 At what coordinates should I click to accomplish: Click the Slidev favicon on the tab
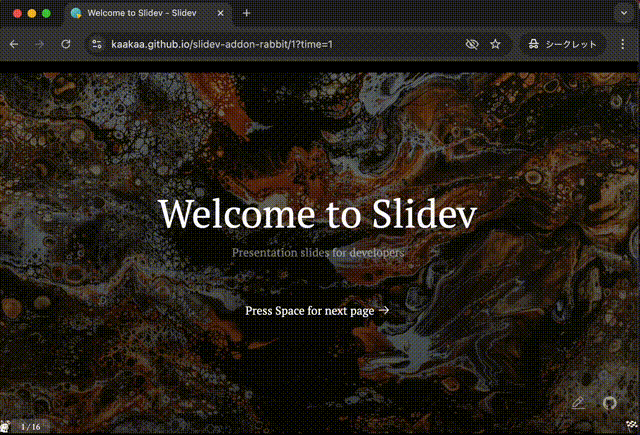click(76, 13)
